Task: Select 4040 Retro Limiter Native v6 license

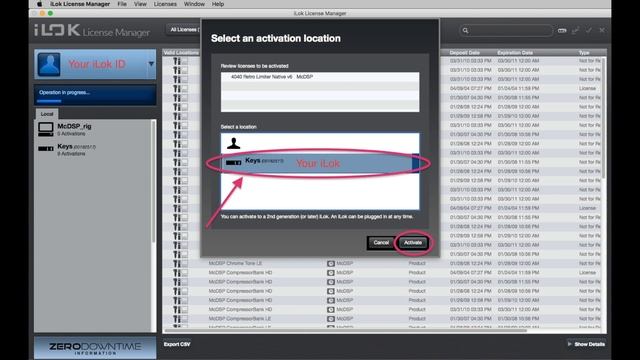Action: [320, 77]
